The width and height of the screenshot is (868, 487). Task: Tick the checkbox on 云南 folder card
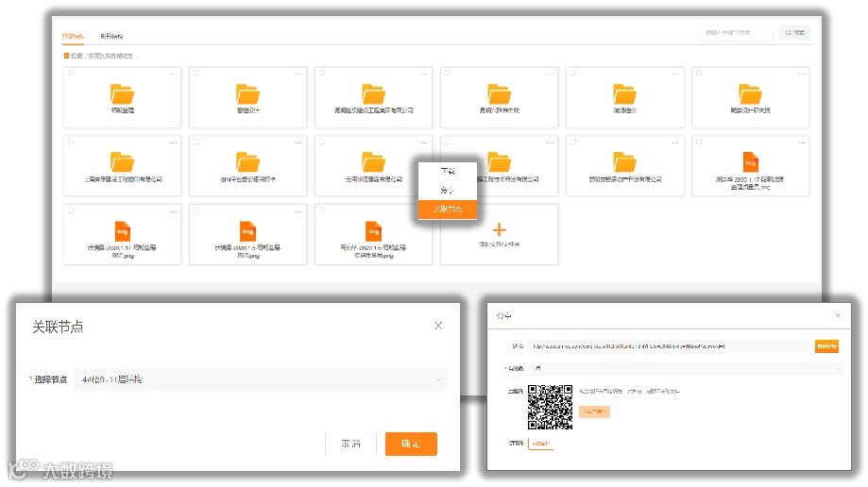[x=322, y=142]
